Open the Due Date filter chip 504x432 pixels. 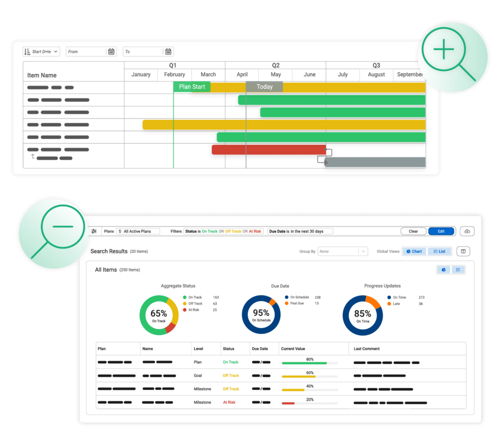300,231
